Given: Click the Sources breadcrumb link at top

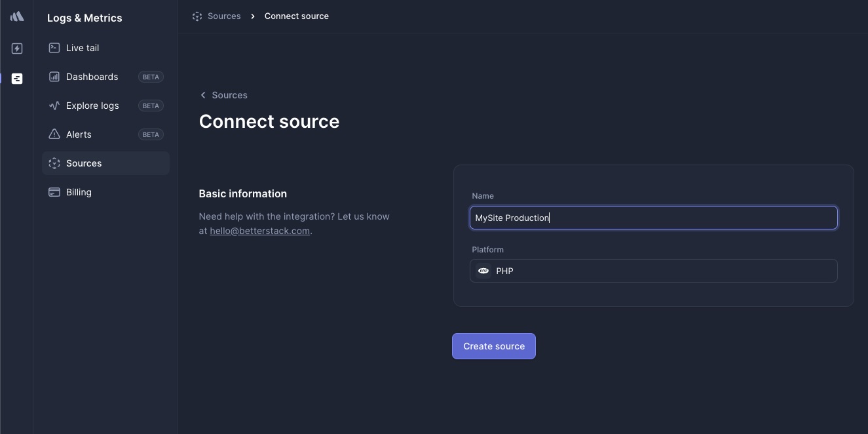Looking at the screenshot, I should pos(224,16).
